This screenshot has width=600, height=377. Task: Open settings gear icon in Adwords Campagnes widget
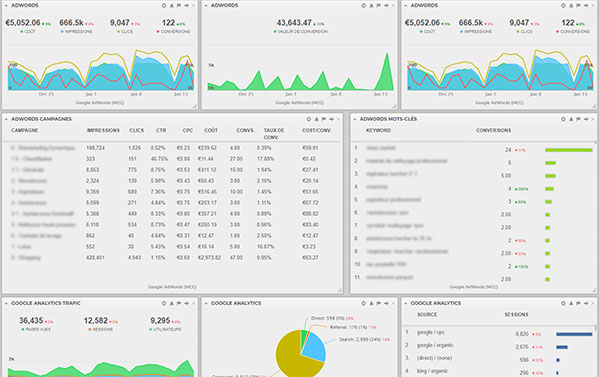[309, 119]
